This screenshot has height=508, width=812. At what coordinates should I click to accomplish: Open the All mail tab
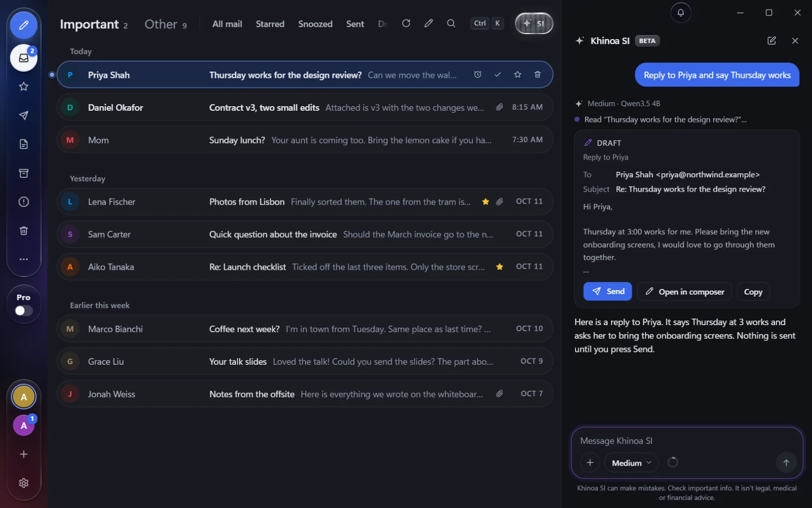[x=227, y=24]
